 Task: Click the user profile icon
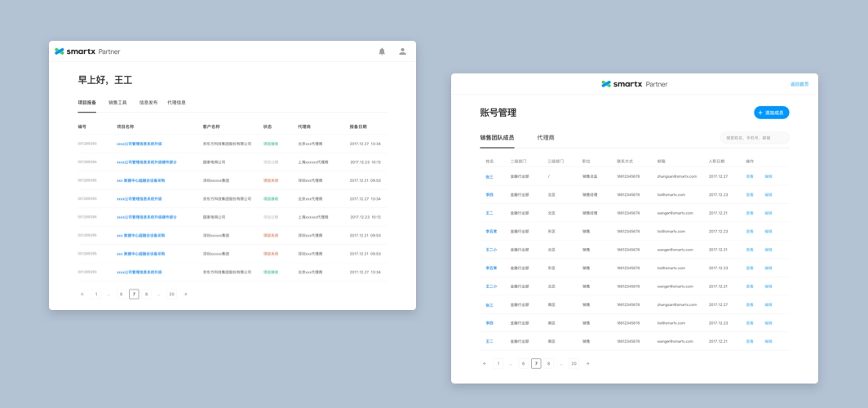[402, 51]
